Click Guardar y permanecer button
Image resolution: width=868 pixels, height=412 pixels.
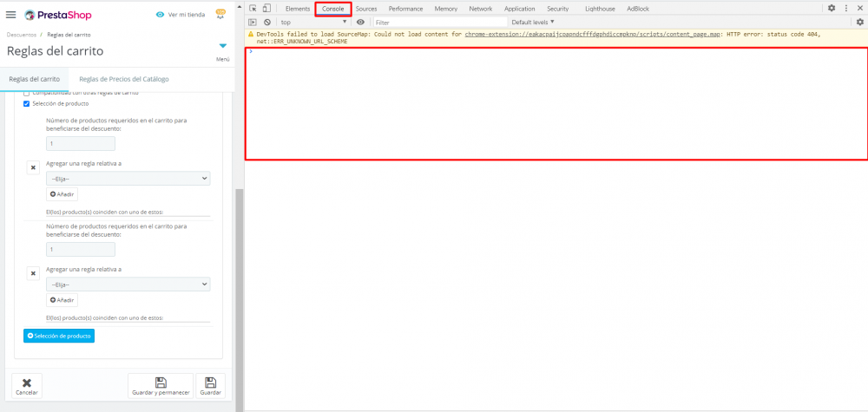point(161,386)
